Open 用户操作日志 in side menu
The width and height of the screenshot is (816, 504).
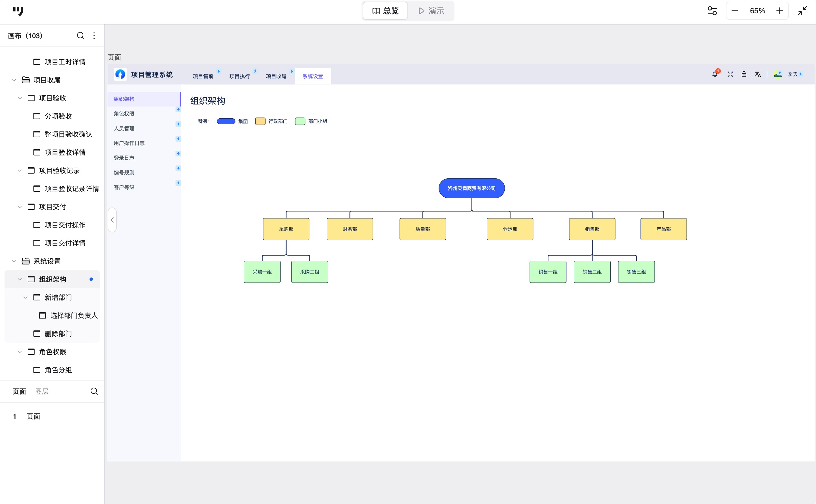pyautogui.click(x=144, y=143)
